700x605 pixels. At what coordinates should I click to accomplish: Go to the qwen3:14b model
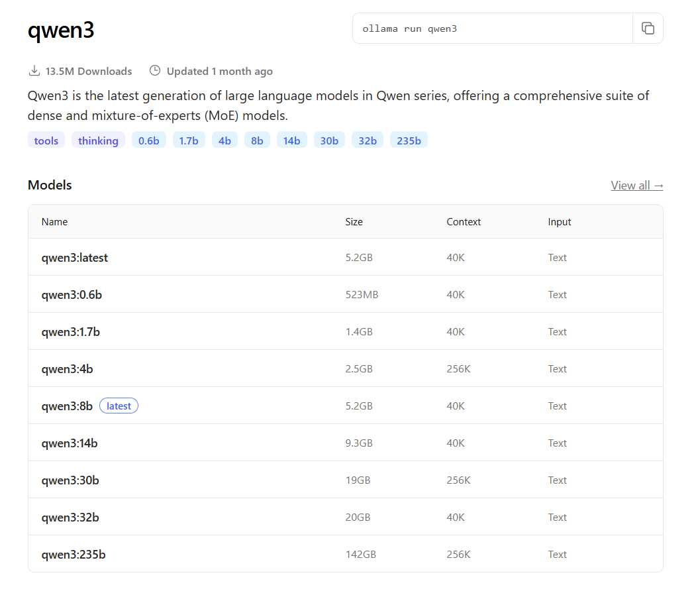pyautogui.click(x=70, y=443)
